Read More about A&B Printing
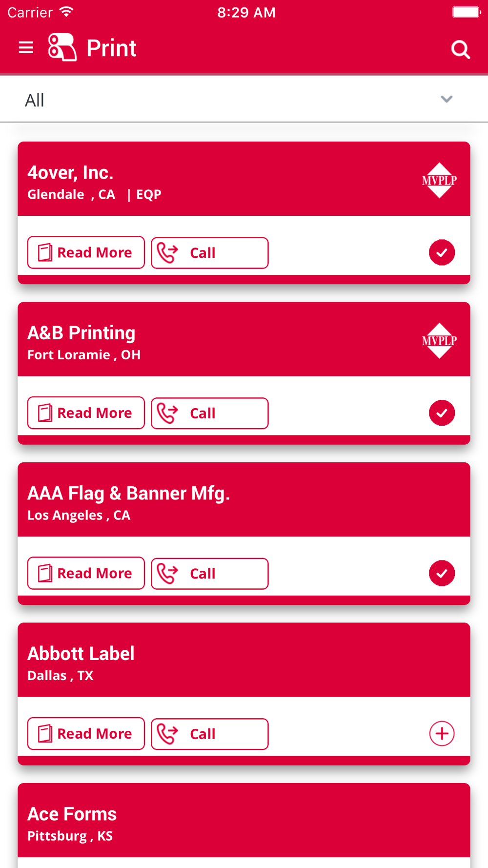Image resolution: width=488 pixels, height=868 pixels. pos(86,413)
